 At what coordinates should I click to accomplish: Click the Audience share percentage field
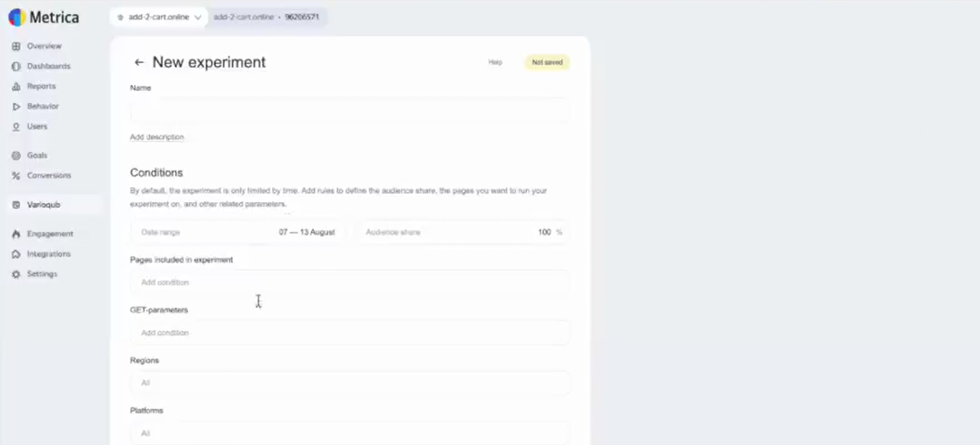click(463, 233)
